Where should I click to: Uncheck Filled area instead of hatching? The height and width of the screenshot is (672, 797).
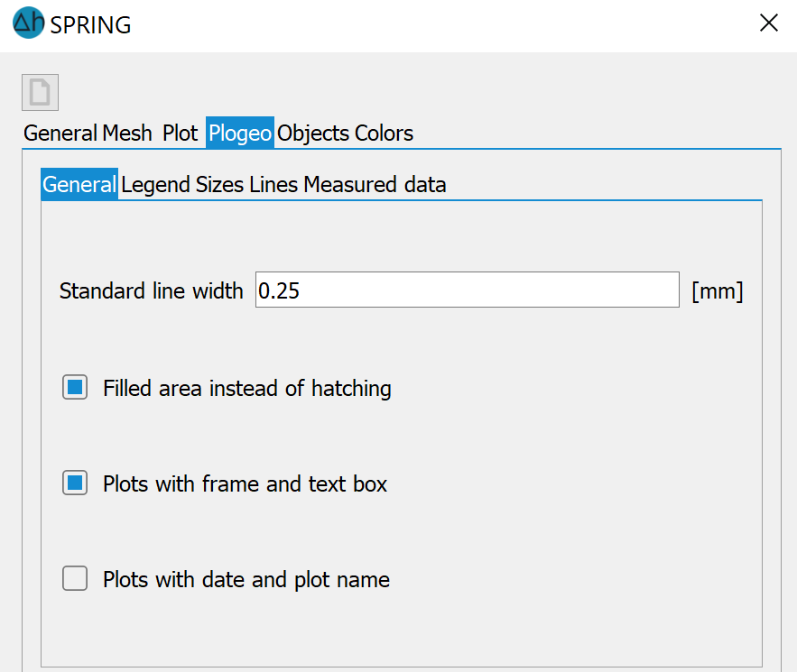coord(75,388)
